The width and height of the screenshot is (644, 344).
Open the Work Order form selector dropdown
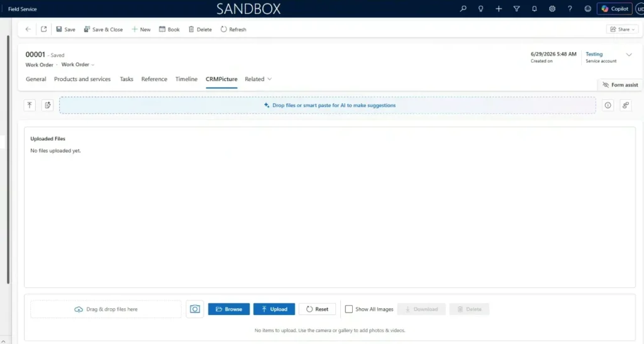[78, 64]
